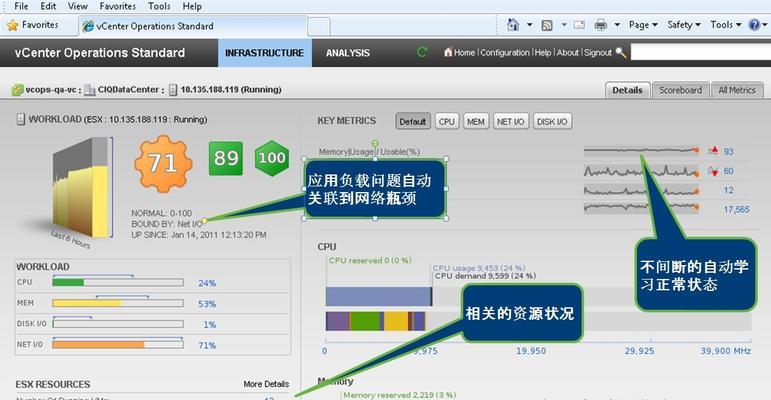This screenshot has width=771, height=400.
Task: Open the Favorites menu in menu bar
Action: coord(118,6)
